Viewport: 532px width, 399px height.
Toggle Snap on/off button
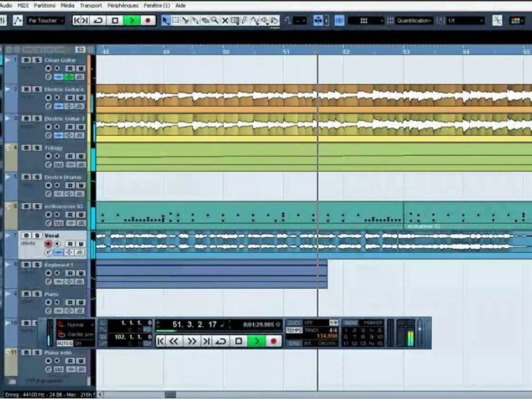pos(339,21)
